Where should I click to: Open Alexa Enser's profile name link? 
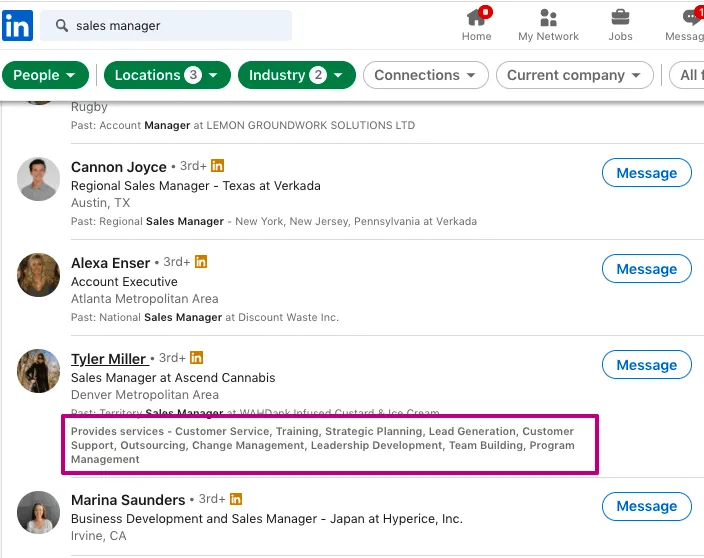[x=110, y=263]
